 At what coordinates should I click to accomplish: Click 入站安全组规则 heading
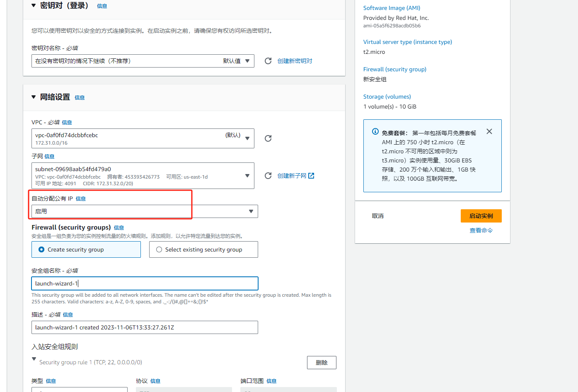(x=55, y=347)
